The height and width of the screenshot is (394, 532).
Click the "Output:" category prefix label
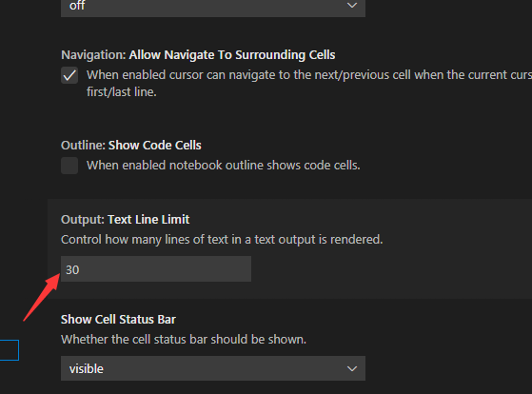tap(83, 220)
